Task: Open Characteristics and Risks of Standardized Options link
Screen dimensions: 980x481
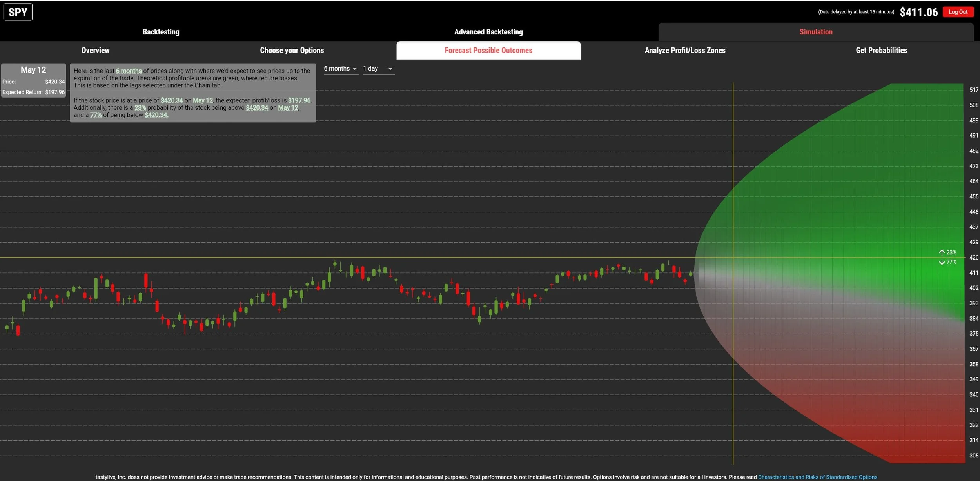Action: click(x=817, y=477)
